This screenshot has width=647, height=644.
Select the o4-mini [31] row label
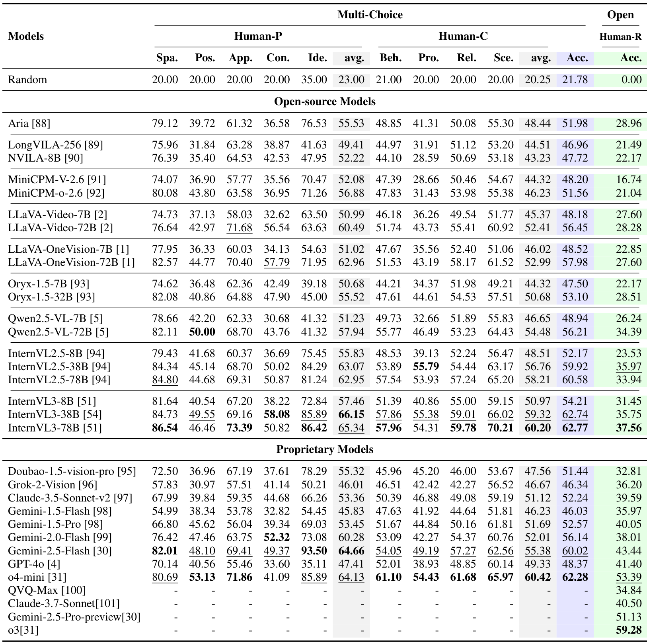pos(37,577)
